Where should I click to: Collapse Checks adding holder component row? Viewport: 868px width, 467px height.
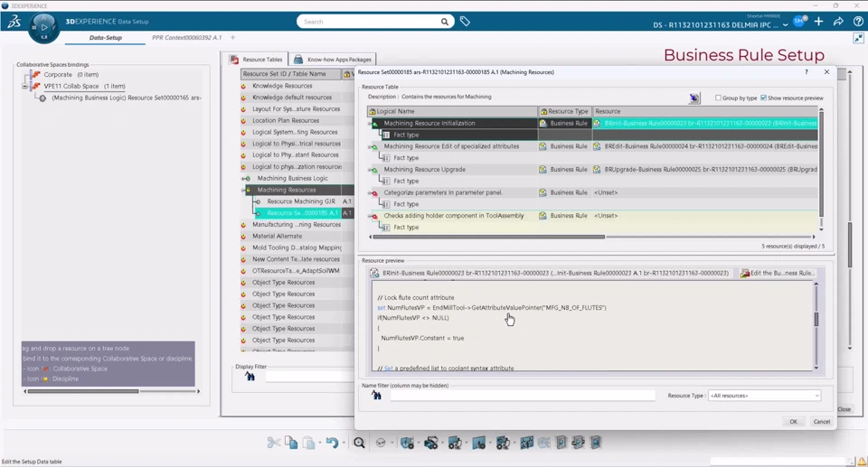coord(370,216)
